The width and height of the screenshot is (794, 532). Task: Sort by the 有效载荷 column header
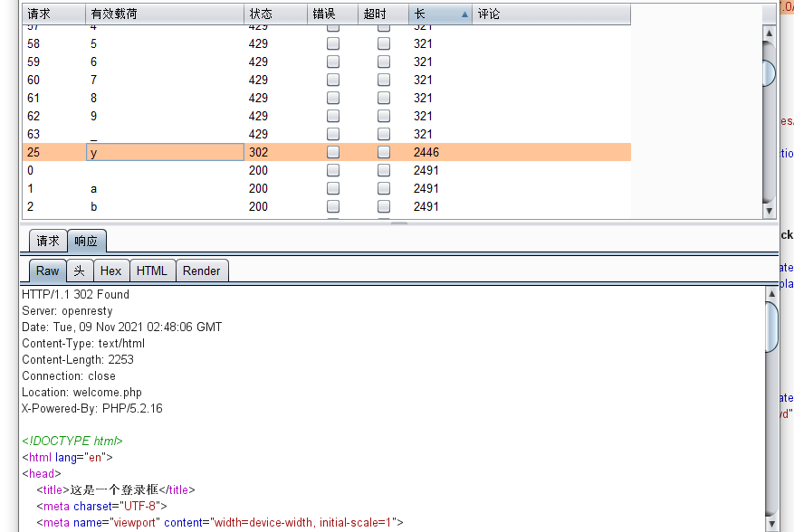(165, 14)
